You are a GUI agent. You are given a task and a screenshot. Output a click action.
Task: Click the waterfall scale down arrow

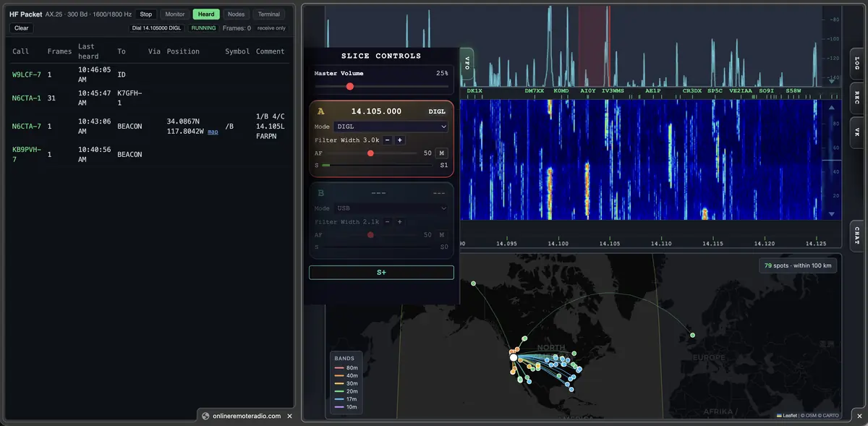[831, 215]
